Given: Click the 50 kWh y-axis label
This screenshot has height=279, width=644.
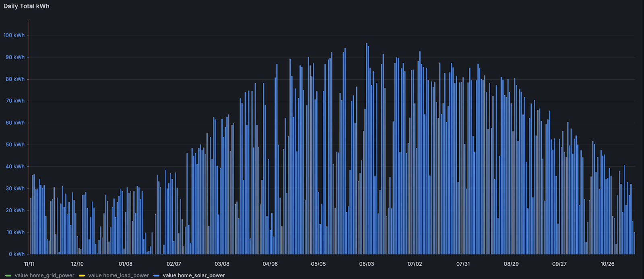Looking at the screenshot, I should point(15,145).
